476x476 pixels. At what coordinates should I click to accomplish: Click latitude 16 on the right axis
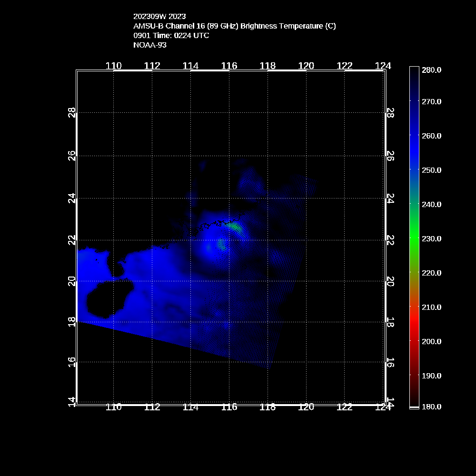pyautogui.click(x=390, y=362)
